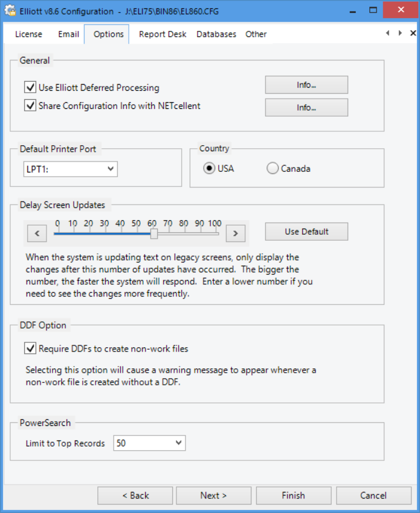This screenshot has height=513, width=420.
Task: Click the Finish button
Action: (x=294, y=495)
